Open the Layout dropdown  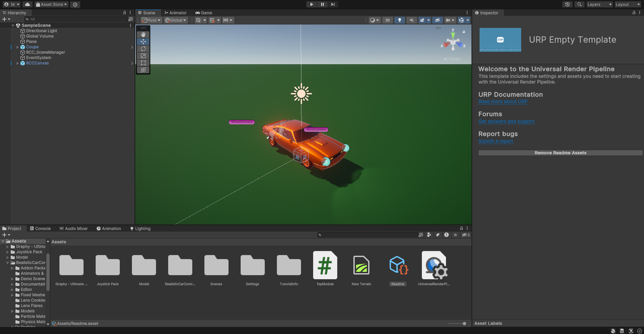click(628, 4)
